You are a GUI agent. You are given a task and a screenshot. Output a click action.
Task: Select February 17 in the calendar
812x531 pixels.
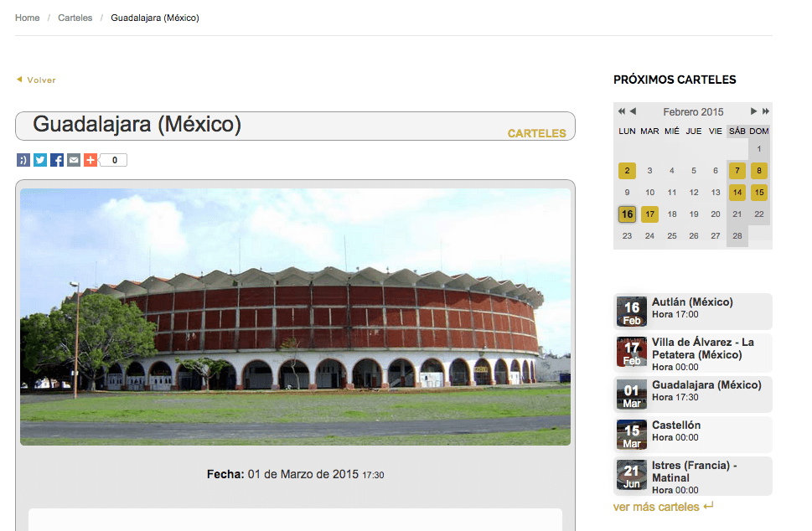click(x=649, y=214)
